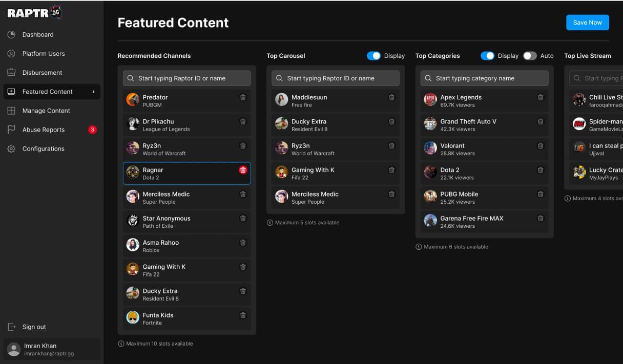Remove Gaming With K from Recommended Channels
Image resolution: width=623 pixels, height=364 pixels.
coord(243,267)
